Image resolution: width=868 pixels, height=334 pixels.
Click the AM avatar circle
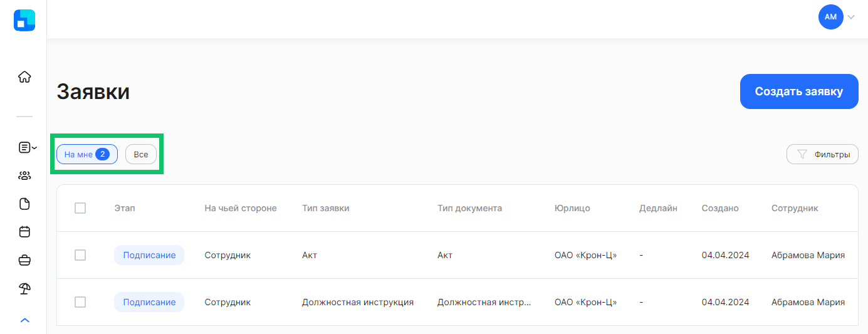coord(830,17)
